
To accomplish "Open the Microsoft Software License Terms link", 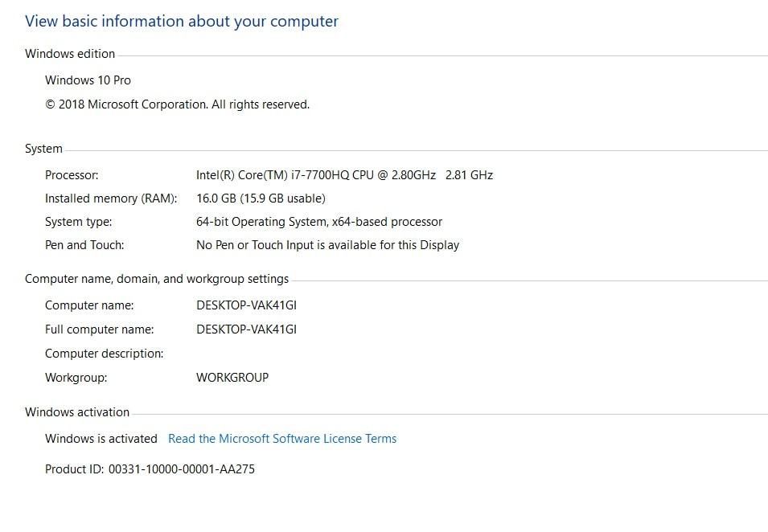I will [x=281, y=439].
